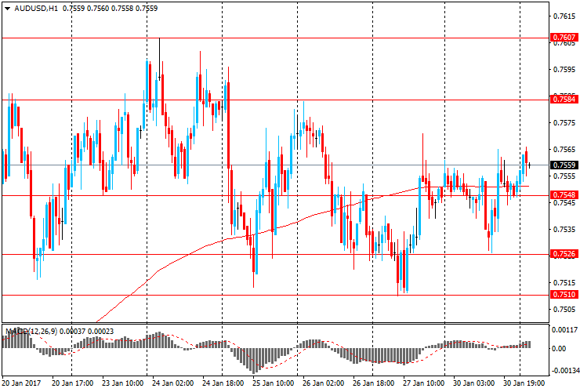Image resolution: width=580 pixels, height=392 pixels.
Task: Select the -0.00134 value on MACD scale
Action: point(564,368)
